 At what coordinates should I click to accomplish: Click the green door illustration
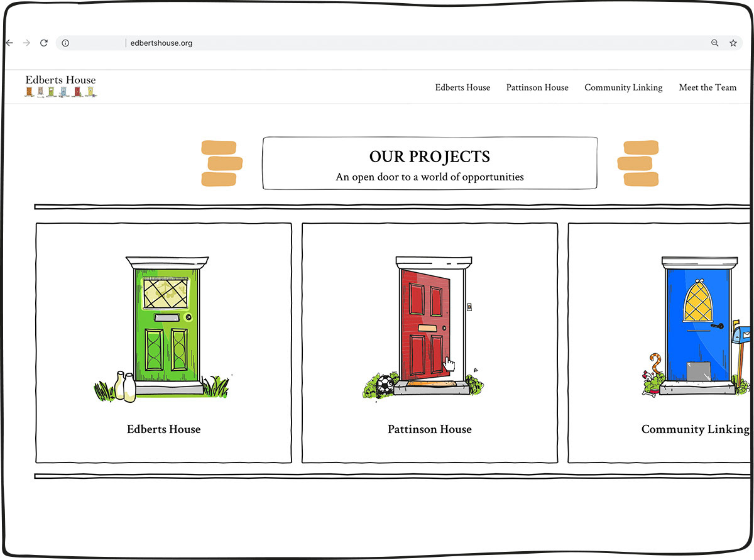163,329
